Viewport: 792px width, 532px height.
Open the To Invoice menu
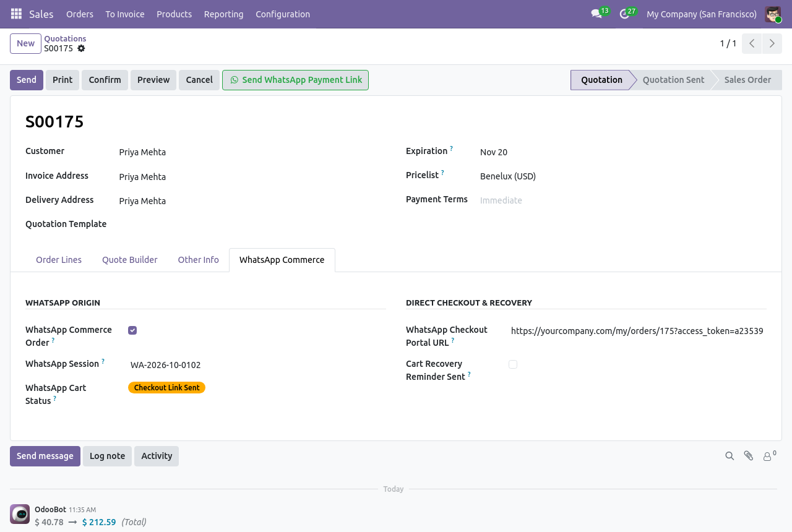[125, 14]
